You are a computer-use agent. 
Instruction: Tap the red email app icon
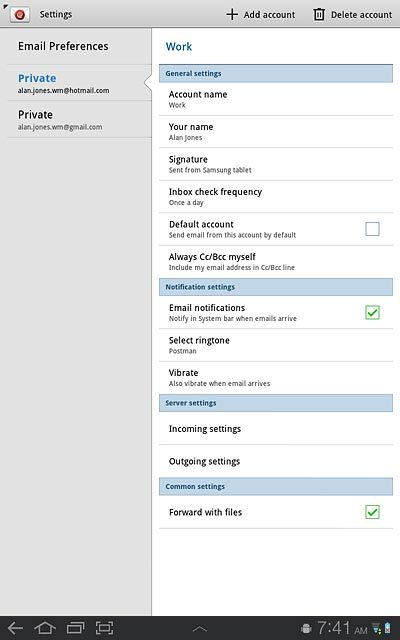[x=19, y=15]
